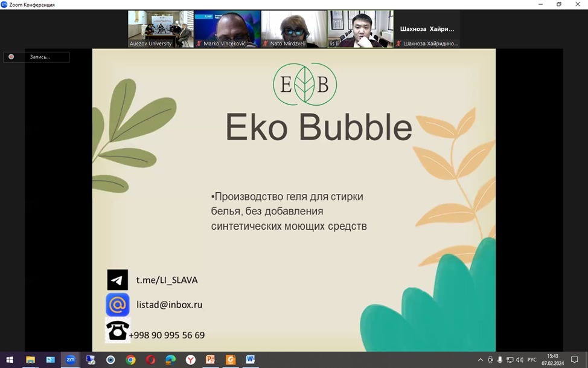Click the microphone tray icon
This screenshot has width=588, height=368.
(x=500, y=360)
